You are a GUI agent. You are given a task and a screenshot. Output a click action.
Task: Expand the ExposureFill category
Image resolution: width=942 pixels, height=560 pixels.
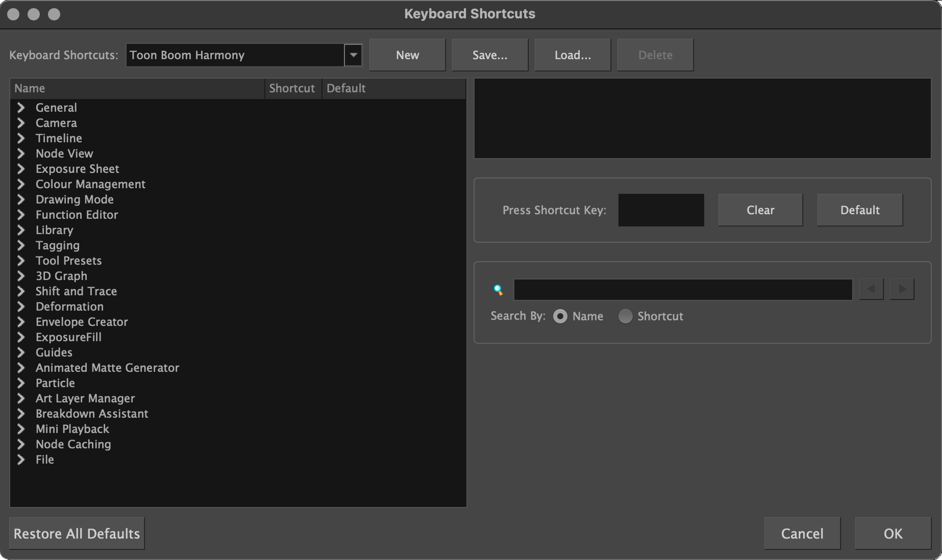(21, 337)
